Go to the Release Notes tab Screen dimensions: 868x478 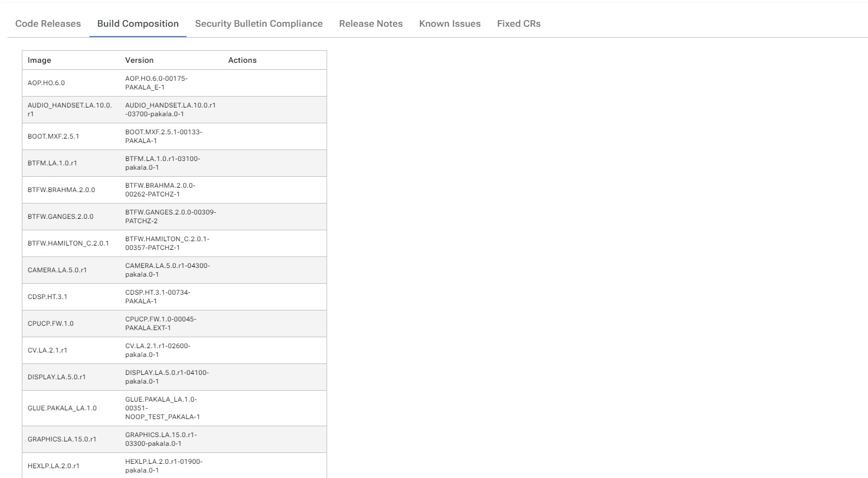coord(371,23)
